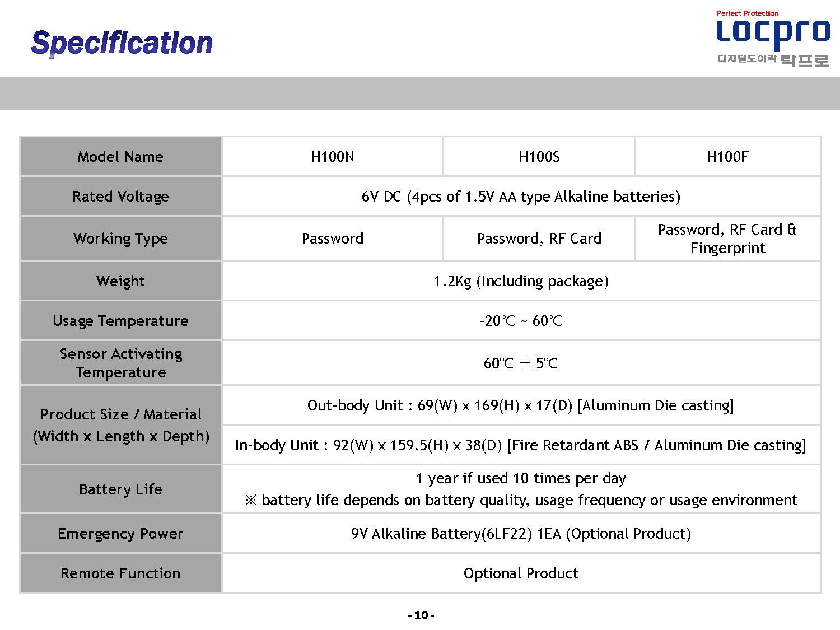Select the Usage Temperature label
Image resolution: width=840 pixels, height=630 pixels.
click(120, 321)
